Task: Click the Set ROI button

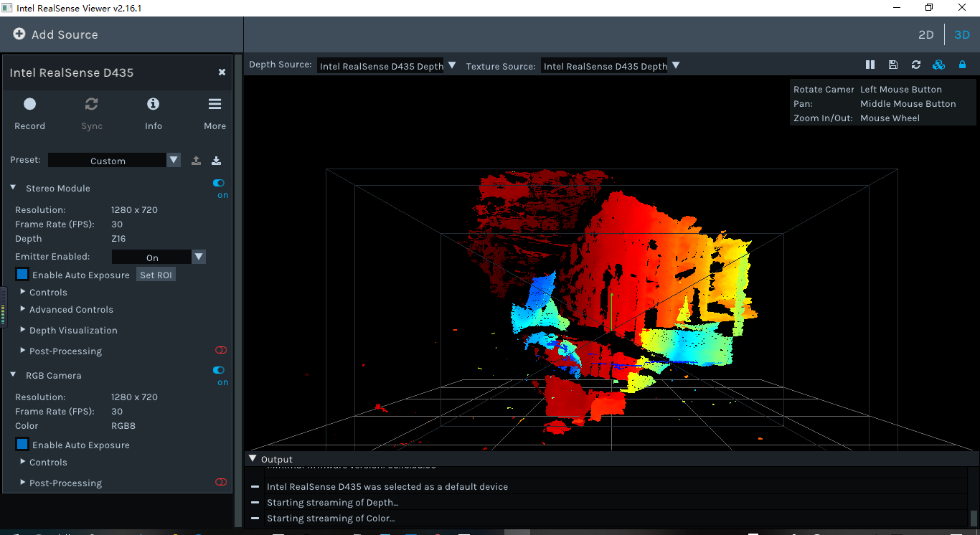Action: [156, 275]
